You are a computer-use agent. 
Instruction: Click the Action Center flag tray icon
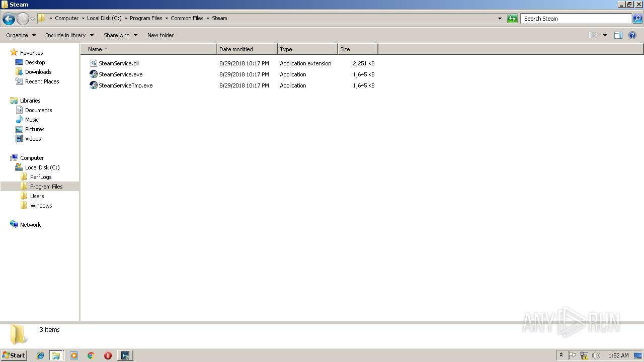[572, 355]
